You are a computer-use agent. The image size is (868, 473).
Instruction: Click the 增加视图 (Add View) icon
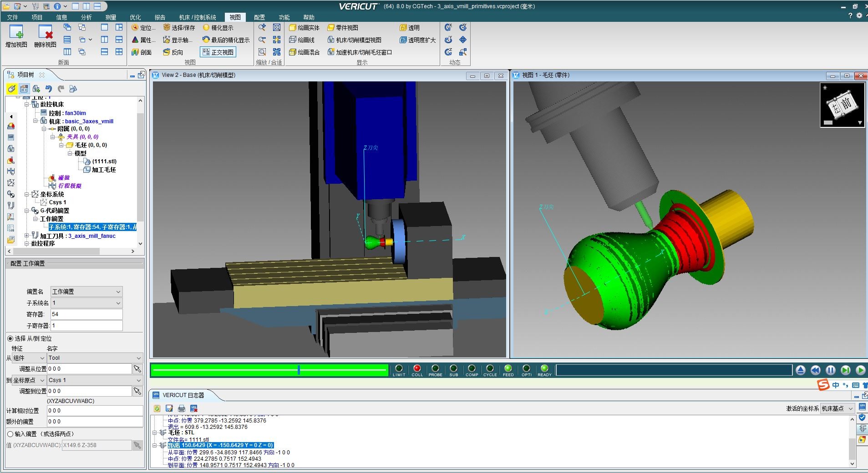click(16, 36)
